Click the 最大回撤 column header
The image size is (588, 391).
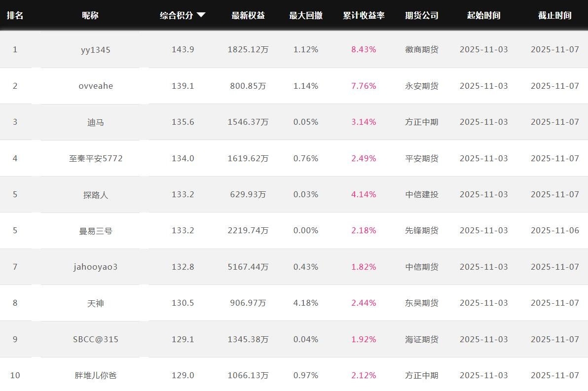click(306, 15)
